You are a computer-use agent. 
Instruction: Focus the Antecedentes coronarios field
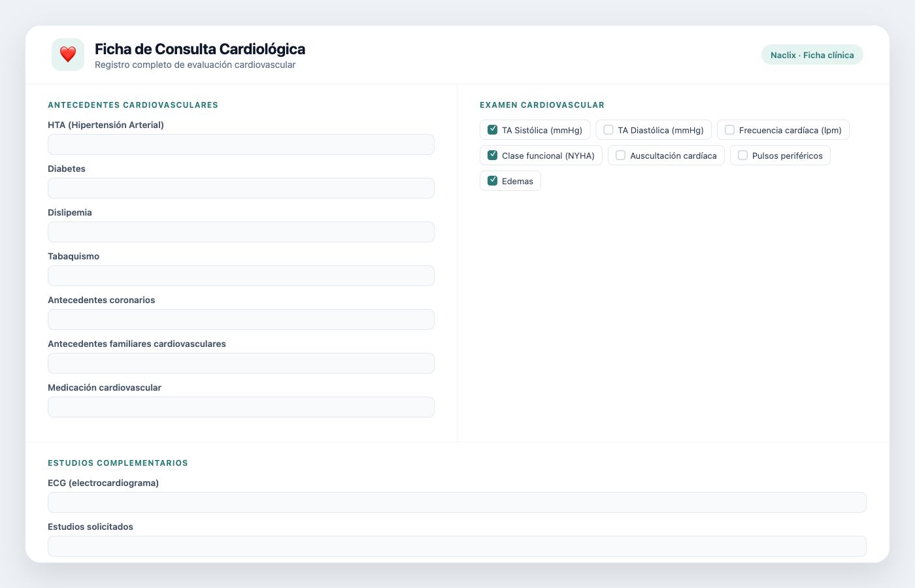point(241,319)
